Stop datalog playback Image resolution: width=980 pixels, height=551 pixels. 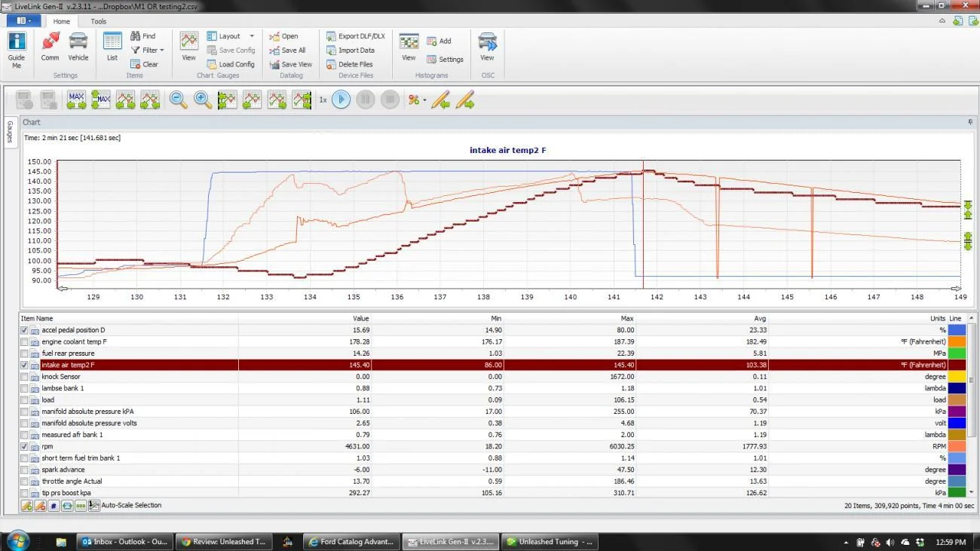click(x=390, y=99)
